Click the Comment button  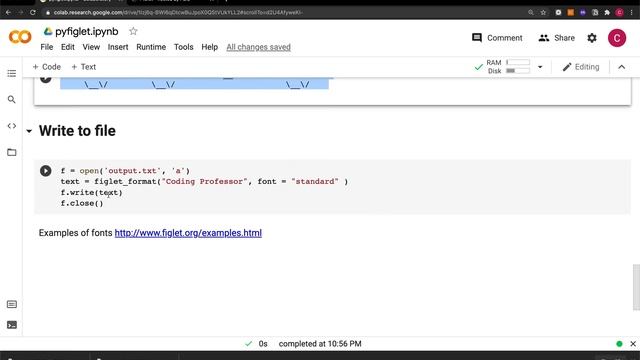pyautogui.click(x=497, y=38)
